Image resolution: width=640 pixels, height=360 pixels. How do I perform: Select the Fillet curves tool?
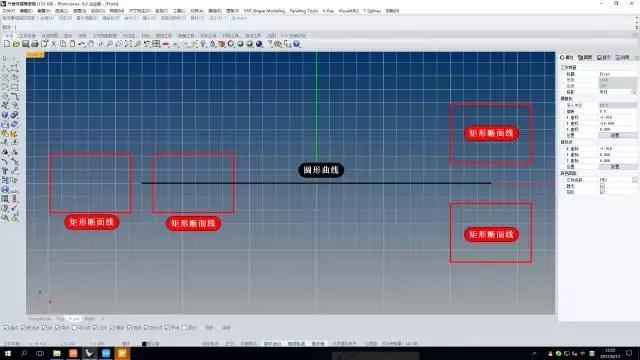click(x=14, y=97)
